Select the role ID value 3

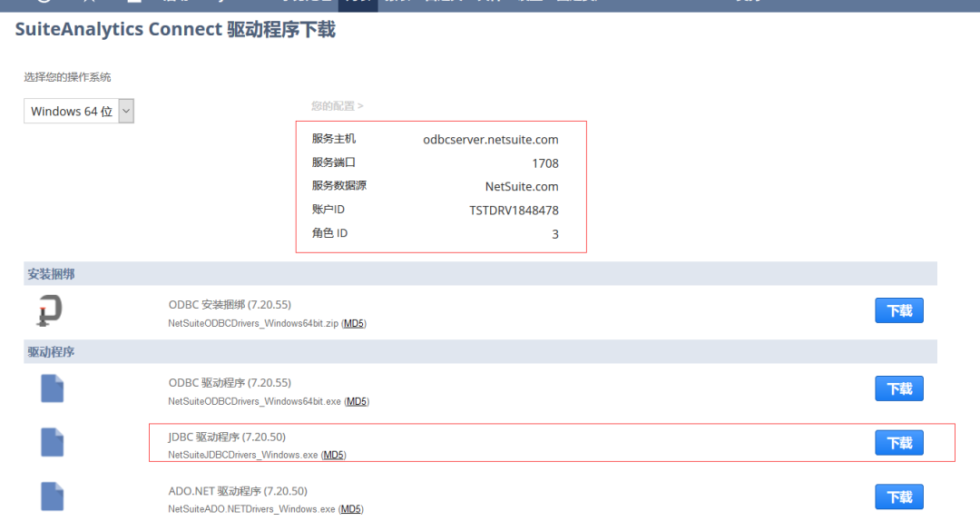click(x=555, y=234)
